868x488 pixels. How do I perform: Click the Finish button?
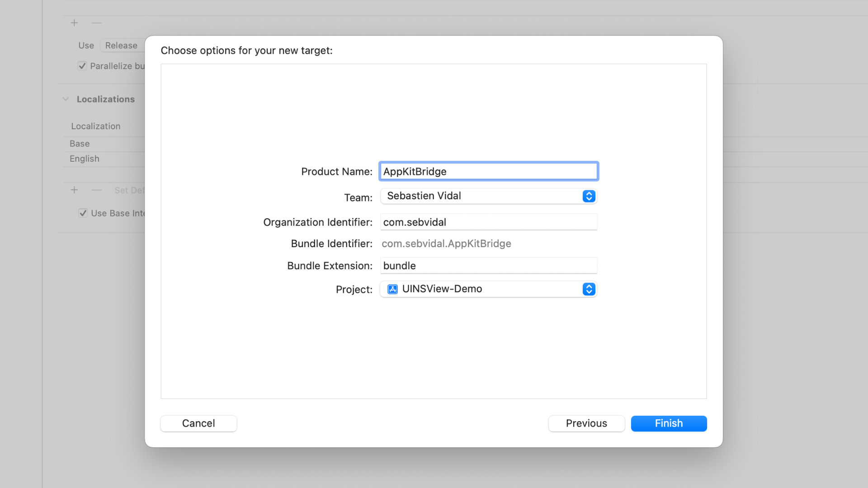pos(669,423)
